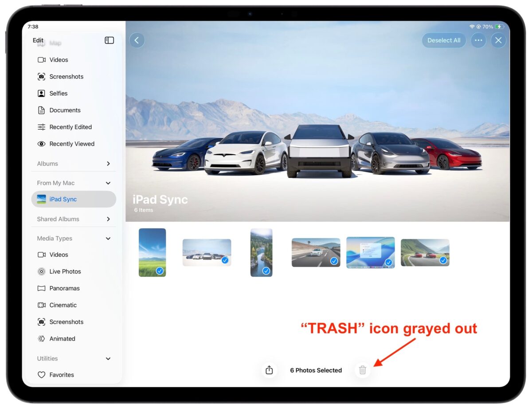Viewport: 532px width, 408px height.
Task: Tap the Panoramas icon
Action: coord(42,289)
